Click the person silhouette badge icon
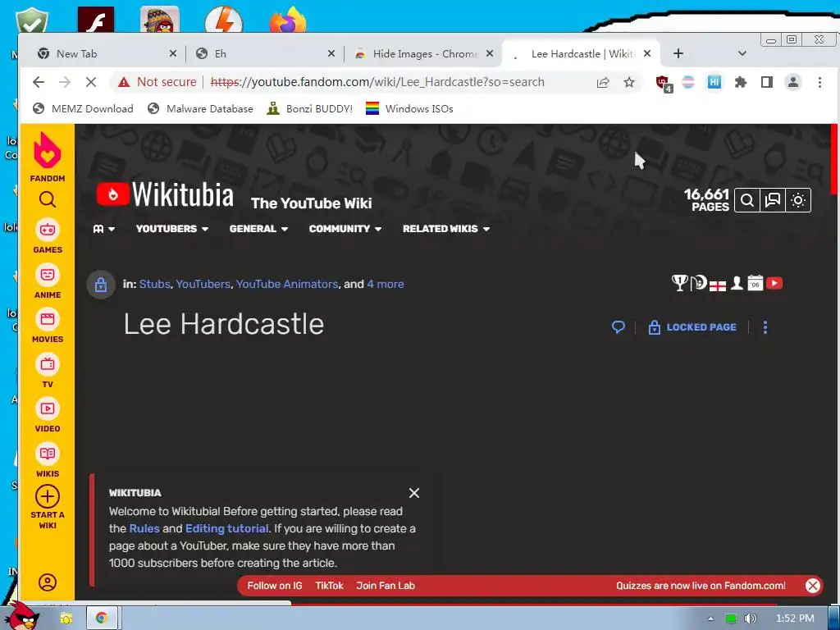Image resolution: width=840 pixels, height=630 pixels. (x=737, y=283)
